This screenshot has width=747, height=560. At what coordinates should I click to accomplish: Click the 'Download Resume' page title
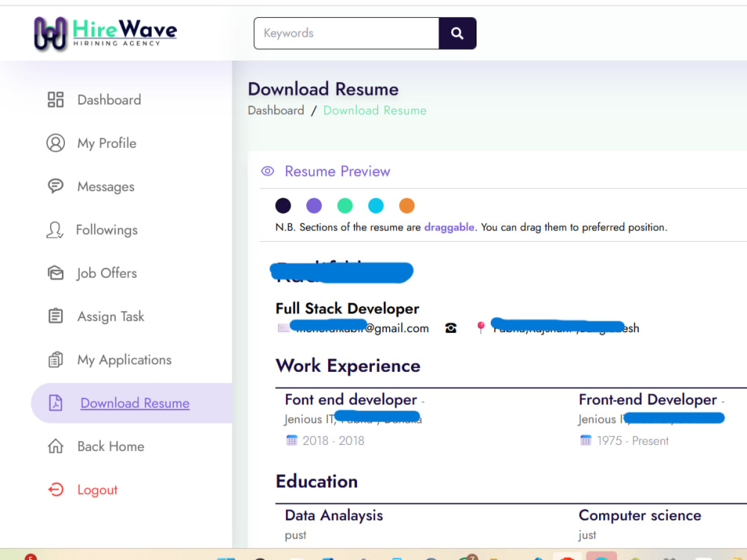click(323, 90)
